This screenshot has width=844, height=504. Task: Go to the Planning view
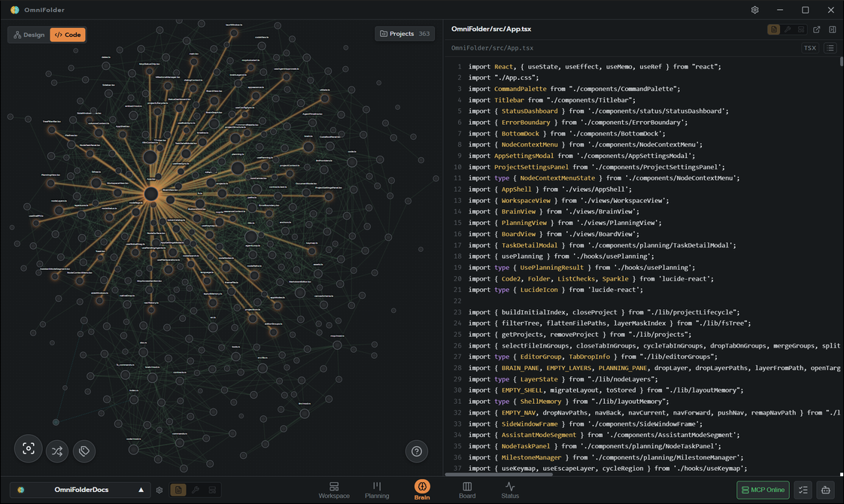[377, 490]
